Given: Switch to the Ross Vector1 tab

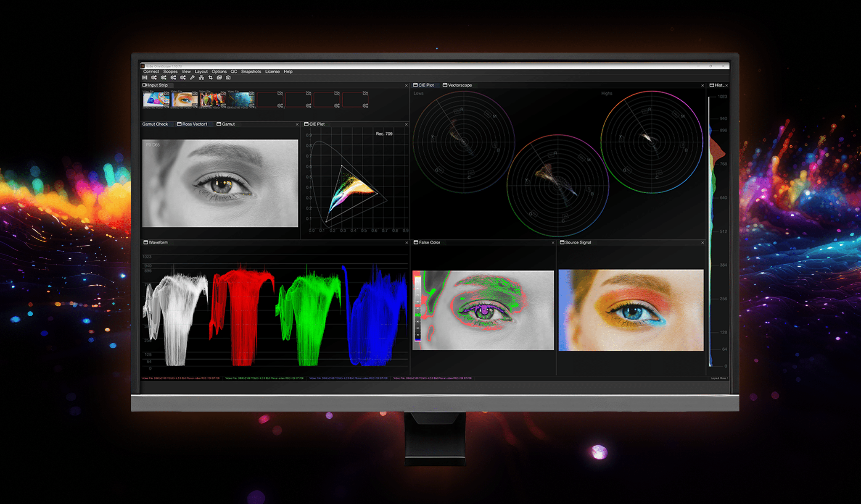Looking at the screenshot, I should click(x=194, y=124).
